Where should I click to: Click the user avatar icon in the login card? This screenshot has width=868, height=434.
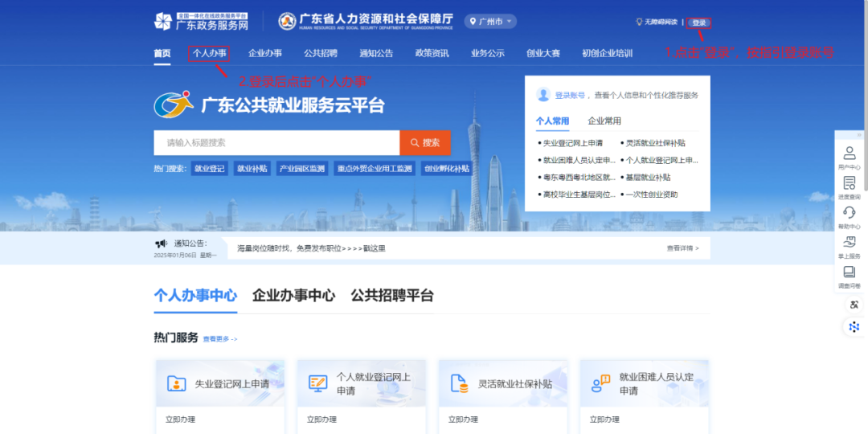point(543,95)
